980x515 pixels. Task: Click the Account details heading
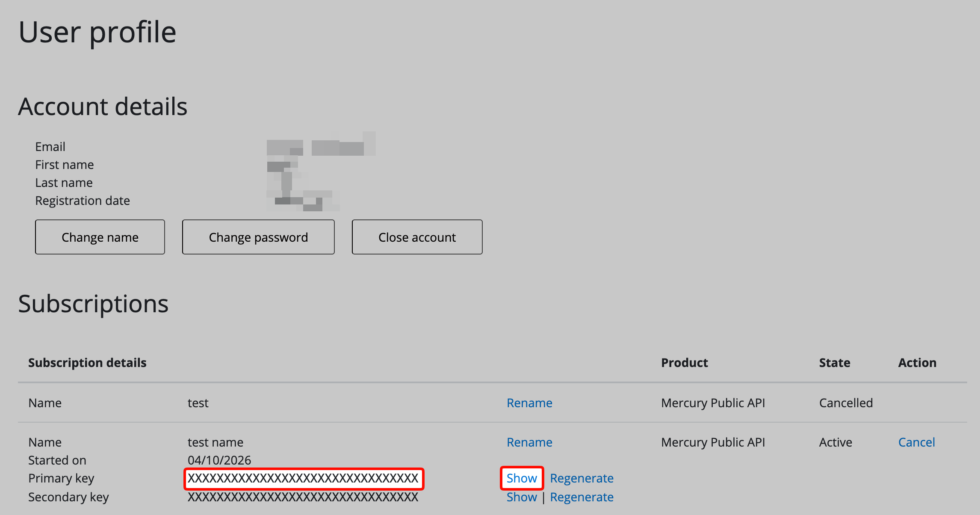(103, 107)
